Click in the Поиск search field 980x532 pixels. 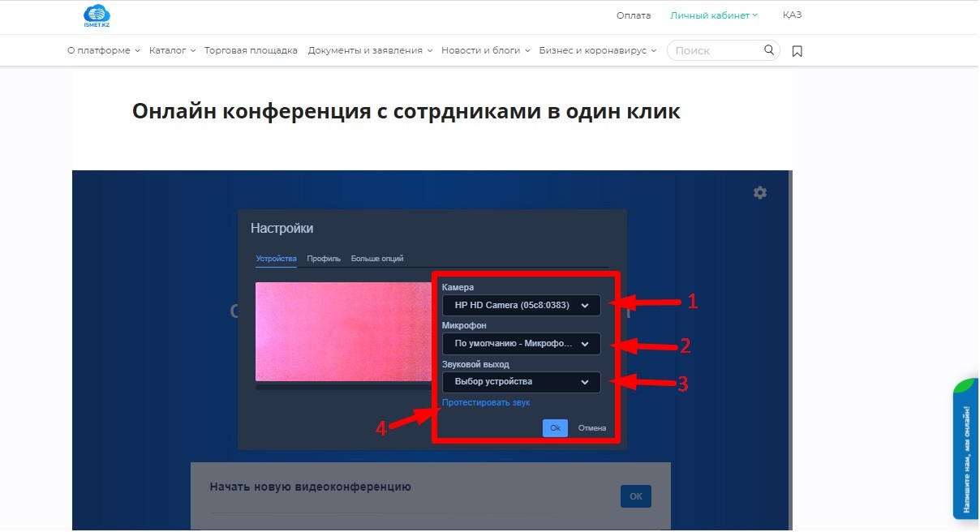tap(716, 50)
